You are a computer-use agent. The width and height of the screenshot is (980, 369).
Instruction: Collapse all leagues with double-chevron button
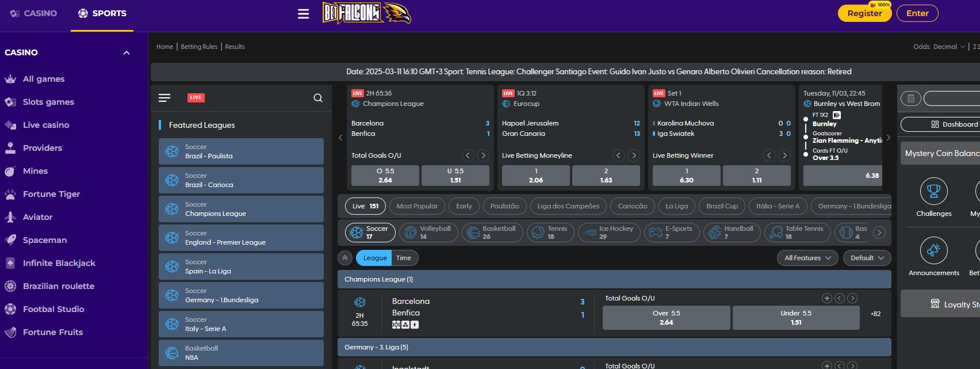tap(345, 258)
